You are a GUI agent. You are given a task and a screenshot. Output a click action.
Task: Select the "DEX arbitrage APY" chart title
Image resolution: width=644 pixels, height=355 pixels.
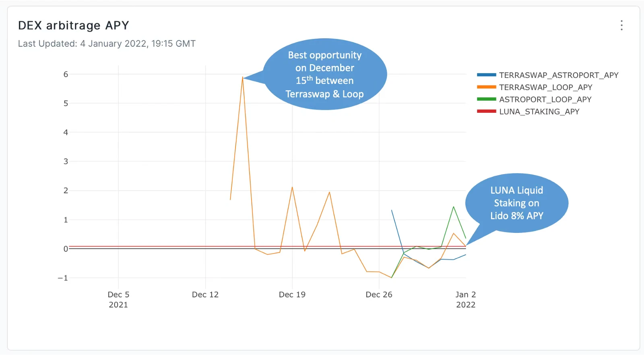click(74, 25)
